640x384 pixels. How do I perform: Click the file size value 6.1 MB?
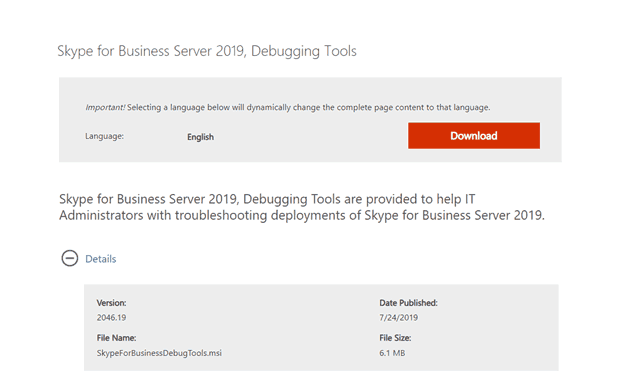tap(392, 353)
